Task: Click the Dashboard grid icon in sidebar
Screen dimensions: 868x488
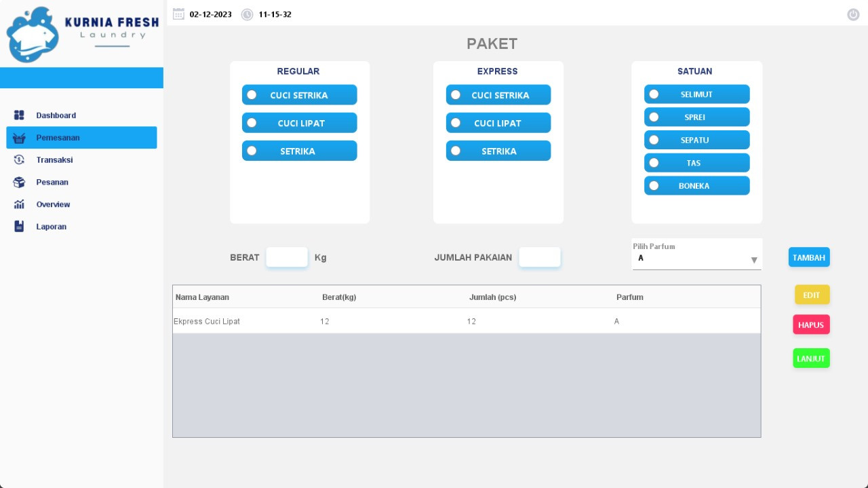Action: pyautogui.click(x=19, y=115)
